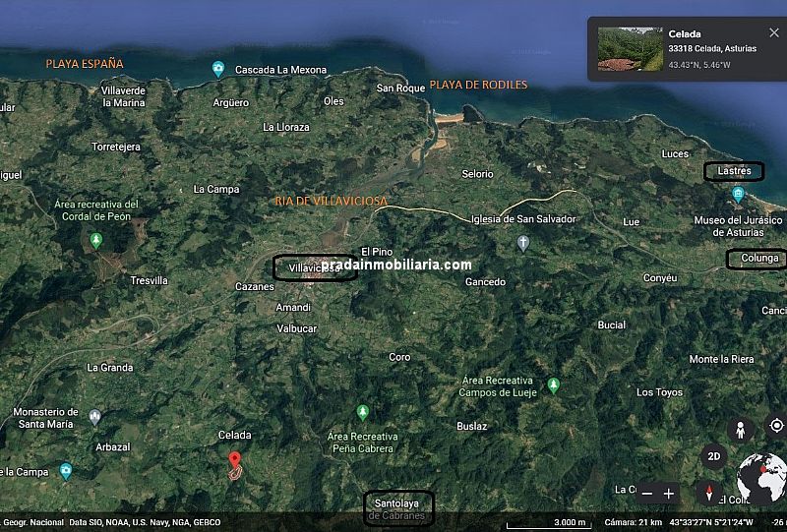
Task: Click Monasterio de Santa María landmark icon
Action: 94,417
